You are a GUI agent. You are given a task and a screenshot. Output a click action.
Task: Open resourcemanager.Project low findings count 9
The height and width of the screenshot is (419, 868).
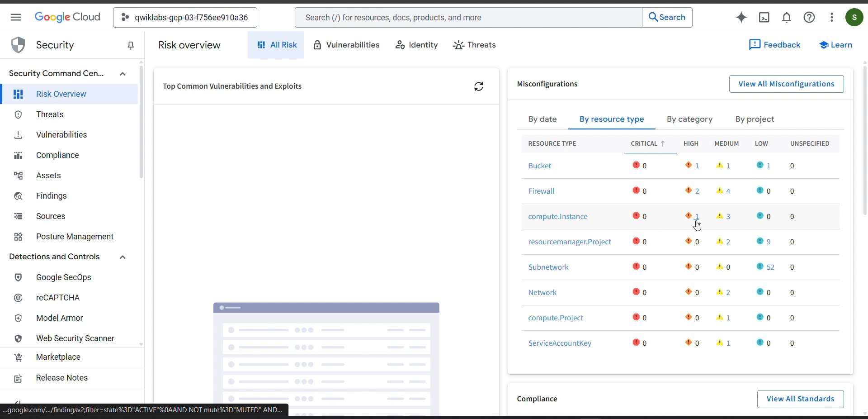(769, 242)
